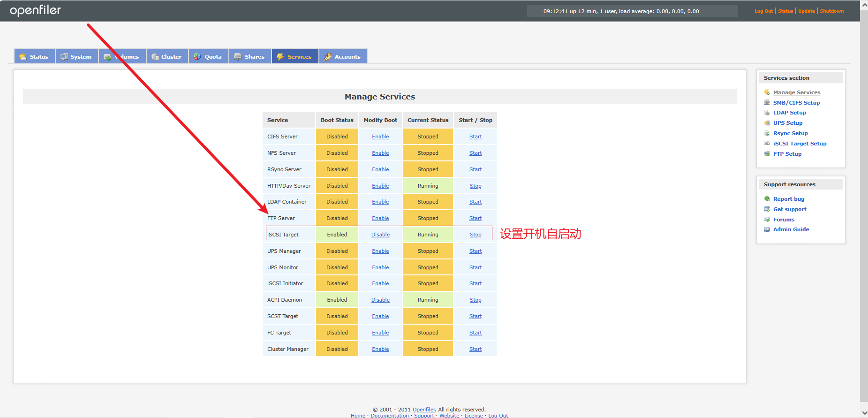
Task: Start the FTP Server service
Action: [476, 218]
